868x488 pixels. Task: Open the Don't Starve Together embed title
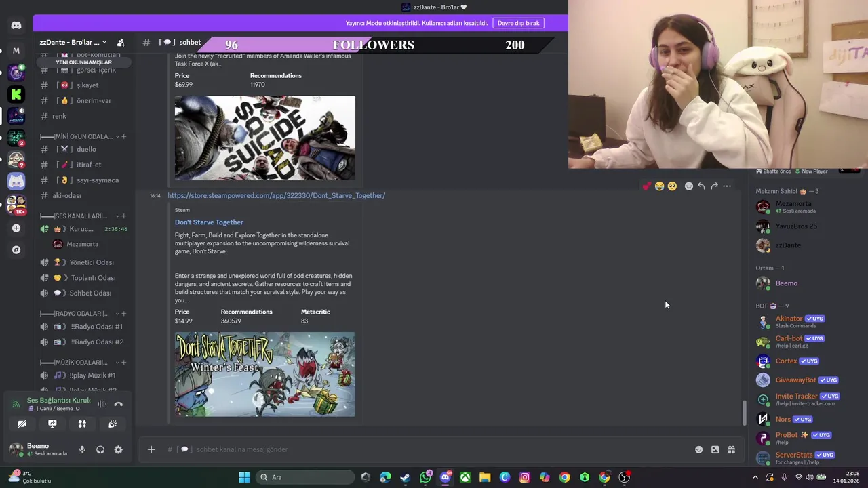pyautogui.click(x=209, y=222)
